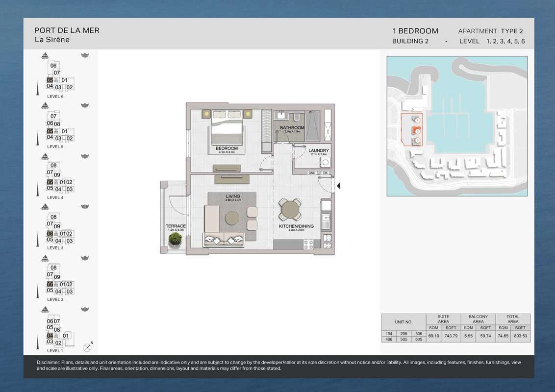This screenshot has height=392, width=555.
Task: Click the TERRACE label
Action: tap(175, 226)
